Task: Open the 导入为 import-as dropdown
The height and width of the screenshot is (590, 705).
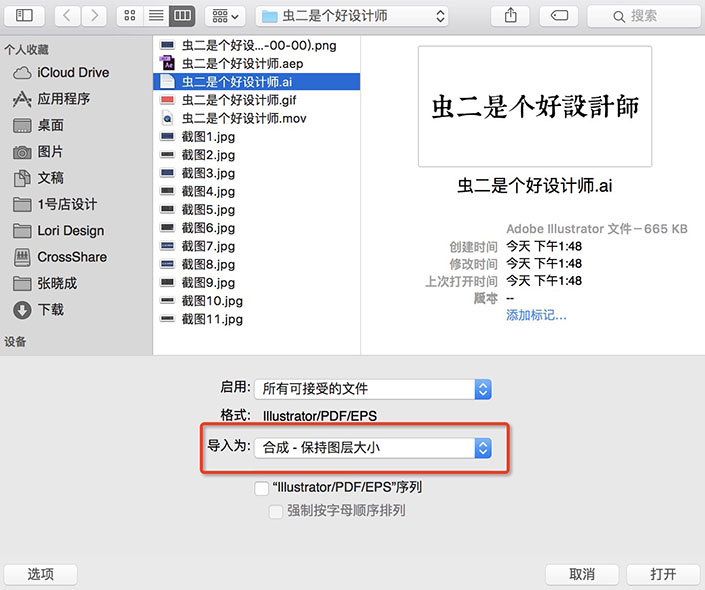Action: 373,448
